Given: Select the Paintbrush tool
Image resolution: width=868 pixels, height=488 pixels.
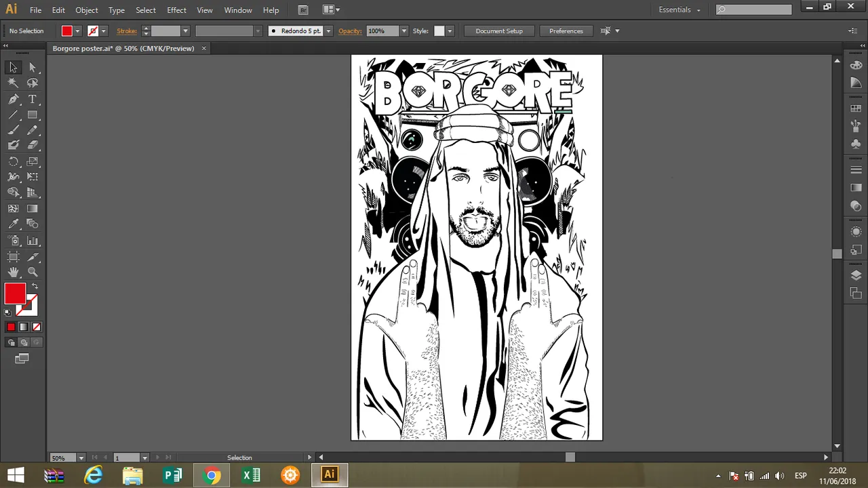Looking at the screenshot, I should coord(13,130).
